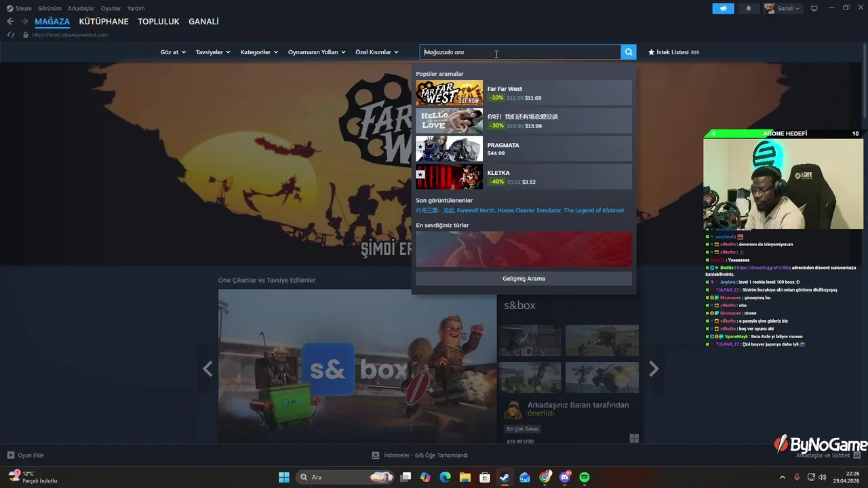This screenshot has width=868, height=488.
Task: Expand the Ganali account dropdown
Action: point(783,9)
